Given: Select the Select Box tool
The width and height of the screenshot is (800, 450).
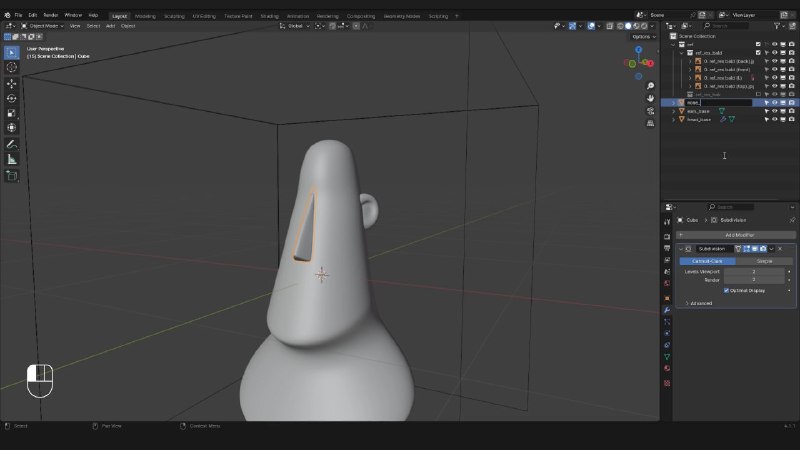Looking at the screenshot, I should pos(11,53).
